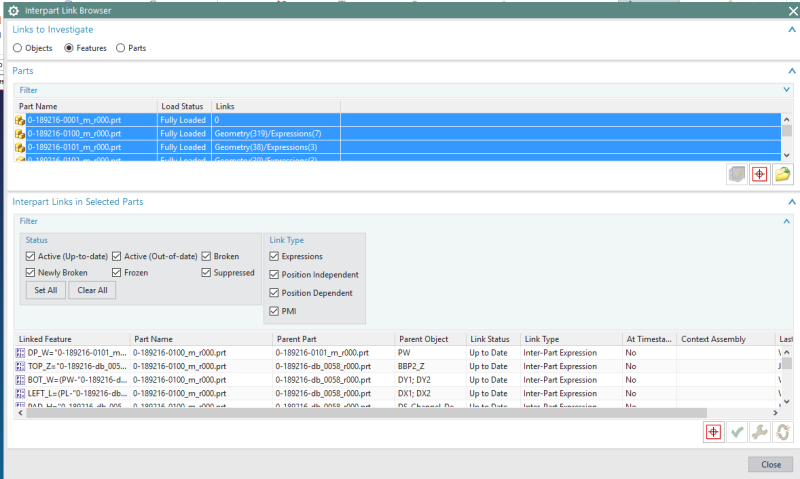Toggle Active (Out-of-date) checkbox
This screenshot has width=800, height=479.
(117, 256)
